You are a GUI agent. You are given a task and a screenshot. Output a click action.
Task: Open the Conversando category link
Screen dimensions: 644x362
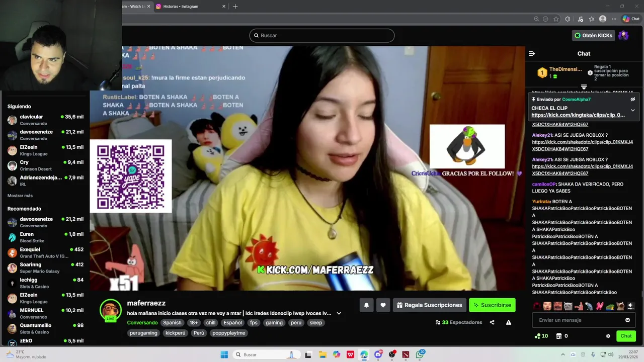tap(142, 323)
